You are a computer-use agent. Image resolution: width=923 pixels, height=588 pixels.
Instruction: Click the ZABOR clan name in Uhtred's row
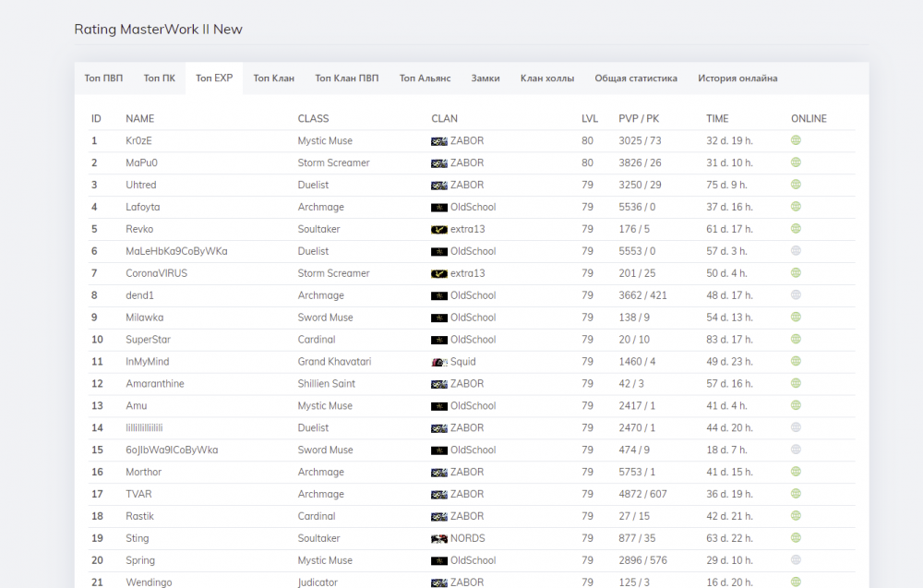click(467, 186)
